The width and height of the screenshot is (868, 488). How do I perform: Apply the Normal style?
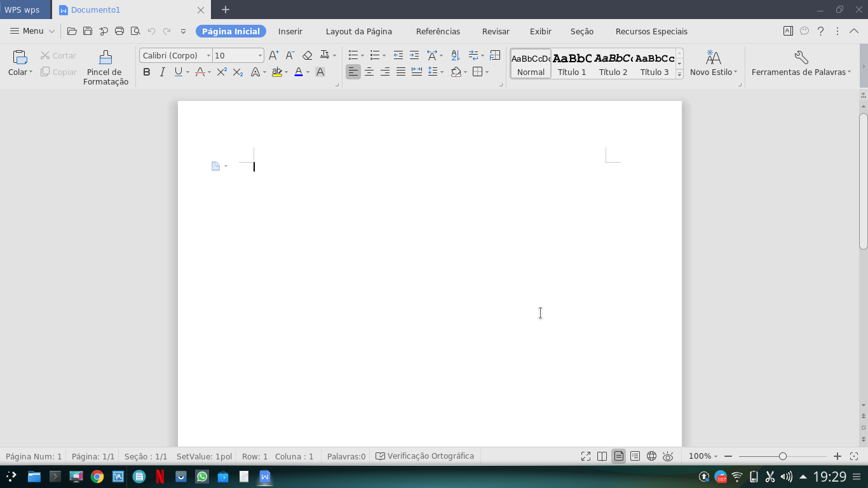click(x=531, y=64)
